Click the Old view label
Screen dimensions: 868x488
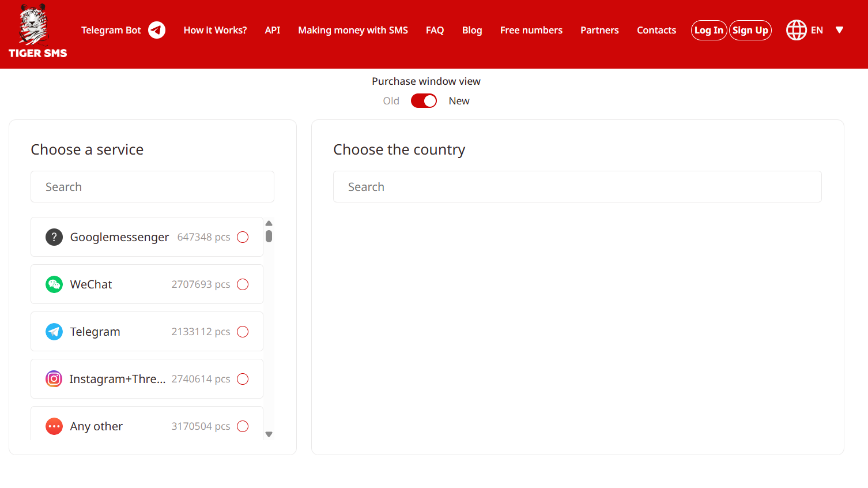point(391,101)
